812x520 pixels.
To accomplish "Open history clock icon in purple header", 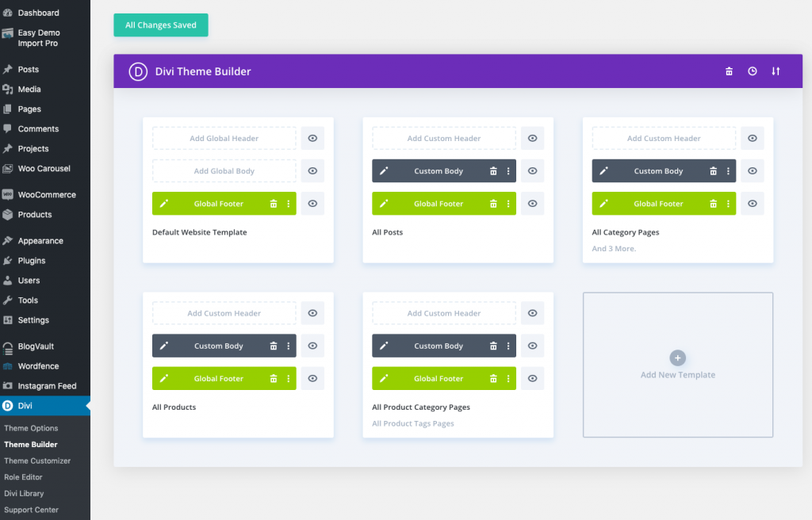I will point(752,71).
